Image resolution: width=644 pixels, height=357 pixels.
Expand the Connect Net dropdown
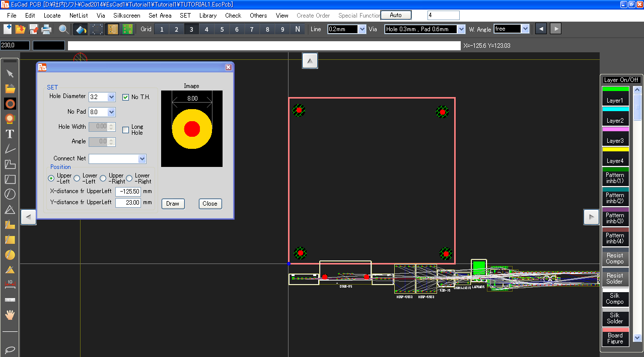(x=142, y=159)
